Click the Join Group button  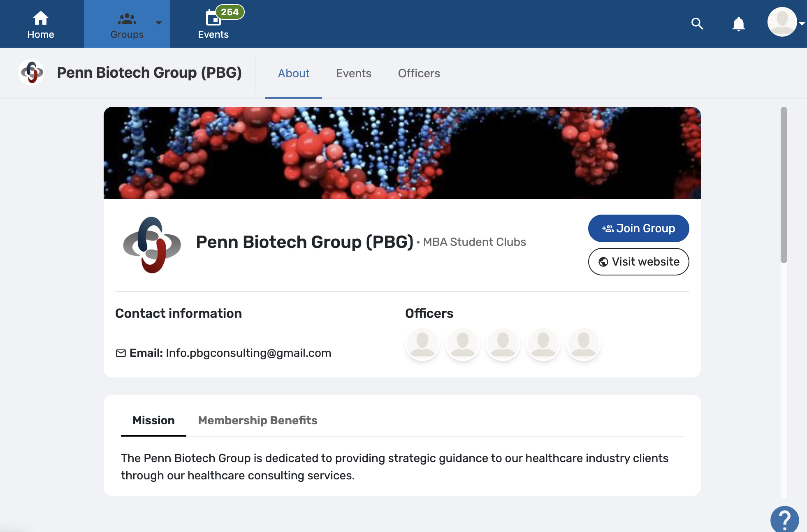point(638,228)
